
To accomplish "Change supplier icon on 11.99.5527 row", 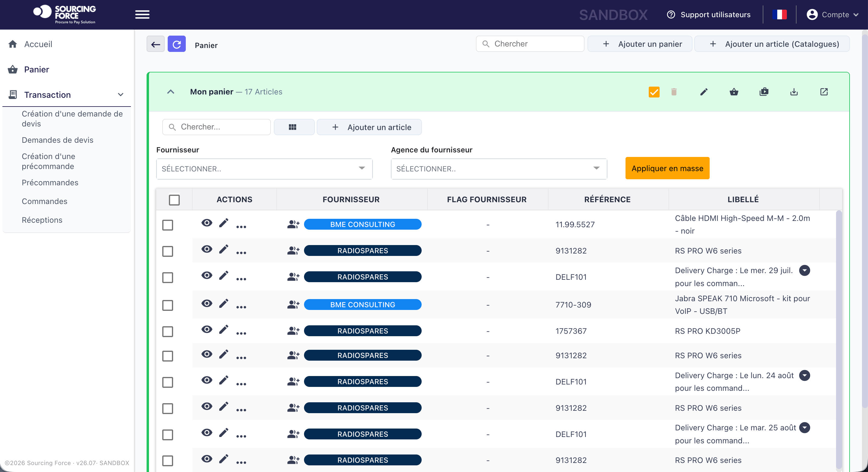I will (293, 224).
